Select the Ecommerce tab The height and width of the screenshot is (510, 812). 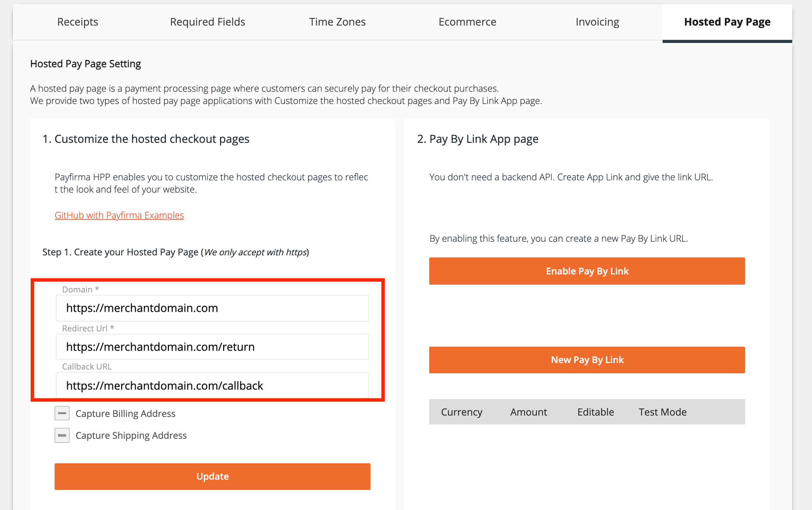(x=467, y=22)
